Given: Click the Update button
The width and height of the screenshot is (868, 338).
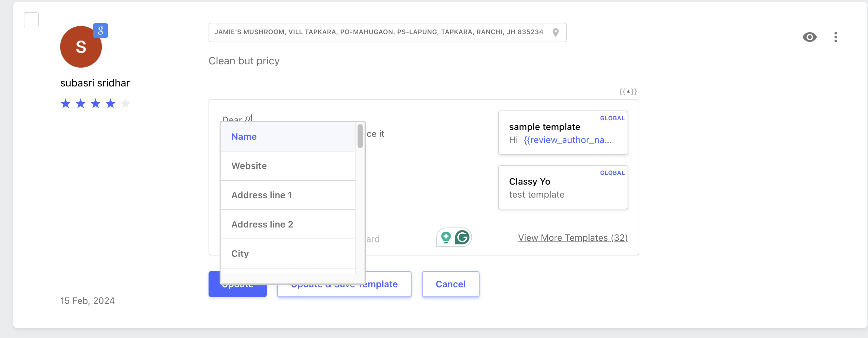Looking at the screenshot, I should 237,284.
